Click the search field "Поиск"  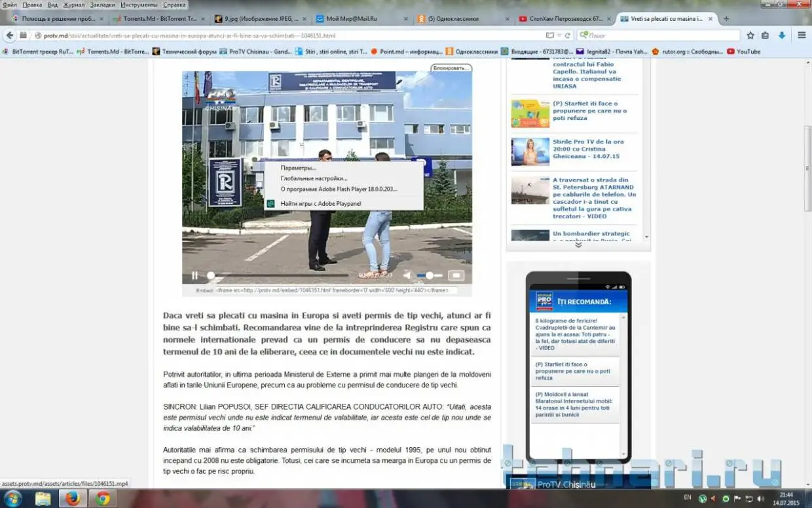[x=658, y=35]
